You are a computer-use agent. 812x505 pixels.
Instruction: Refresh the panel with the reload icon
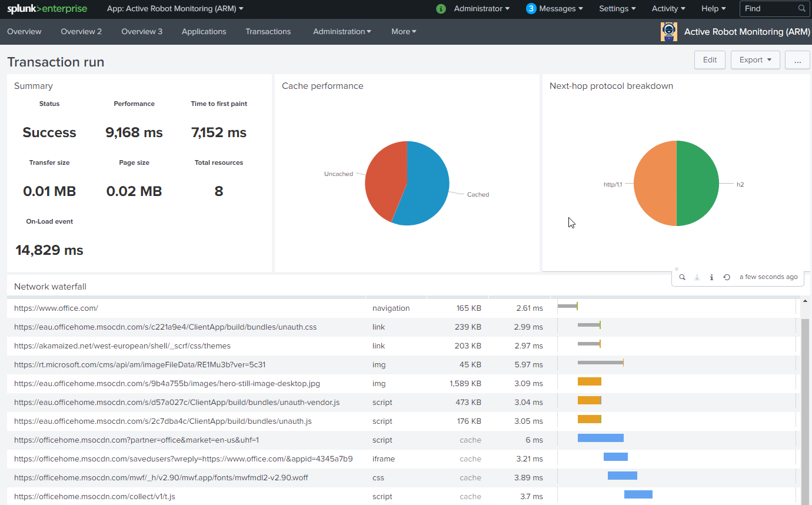click(727, 277)
